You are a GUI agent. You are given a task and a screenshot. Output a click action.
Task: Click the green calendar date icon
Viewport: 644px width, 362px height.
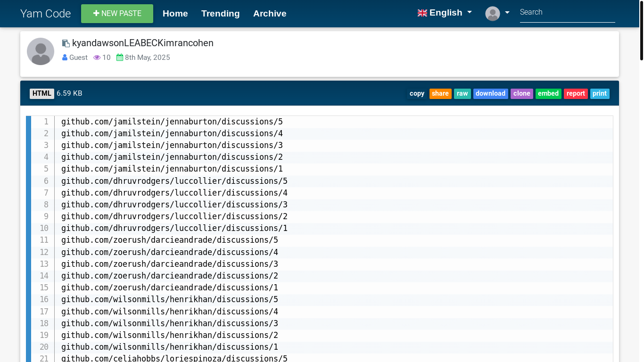(120, 58)
